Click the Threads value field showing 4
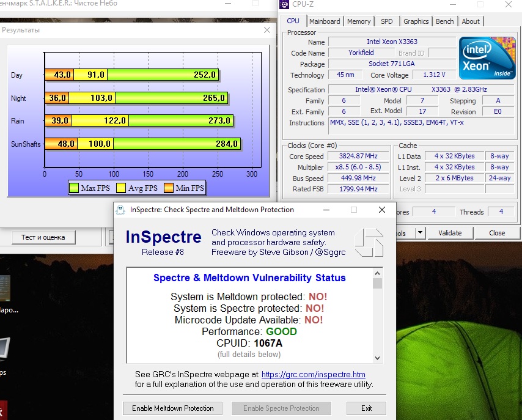 [501, 212]
